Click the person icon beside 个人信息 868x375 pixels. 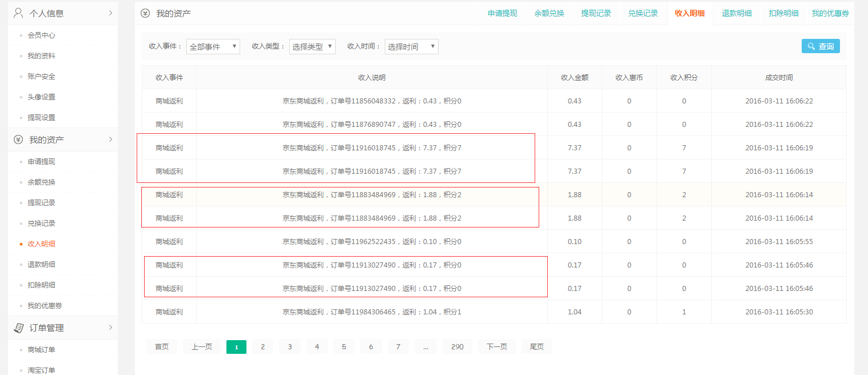coord(18,13)
